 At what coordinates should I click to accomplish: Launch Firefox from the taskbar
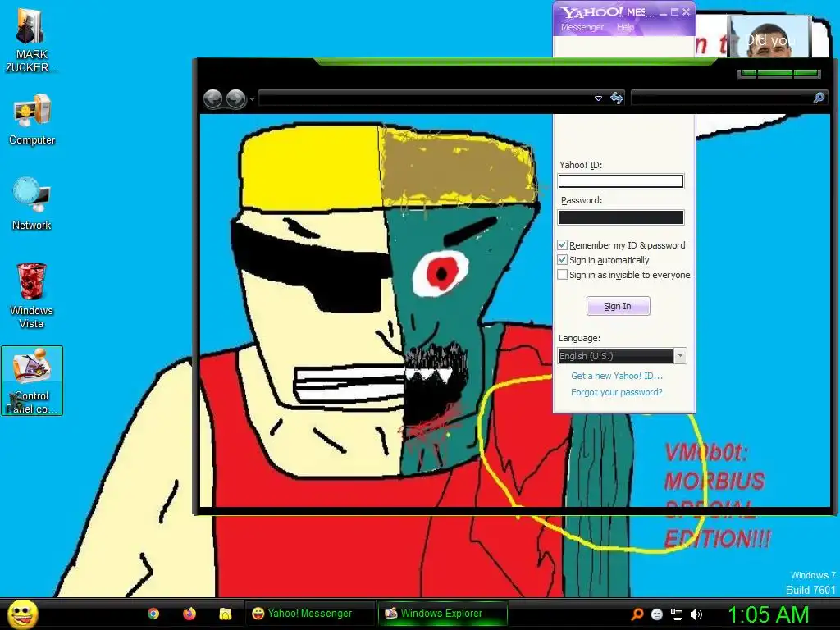(189, 614)
